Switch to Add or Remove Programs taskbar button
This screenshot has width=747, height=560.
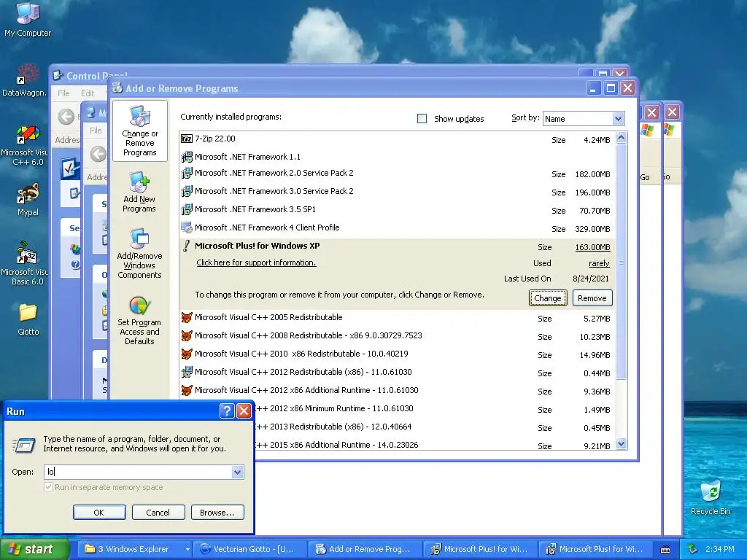[365, 549]
